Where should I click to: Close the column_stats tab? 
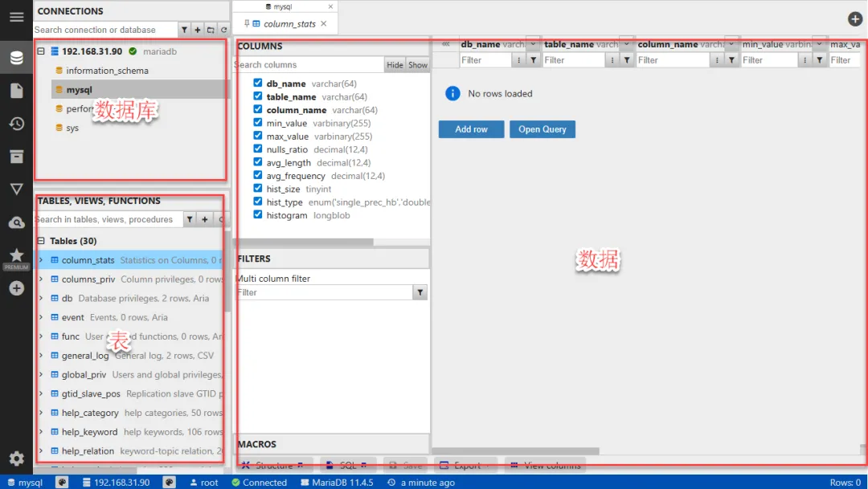(324, 24)
